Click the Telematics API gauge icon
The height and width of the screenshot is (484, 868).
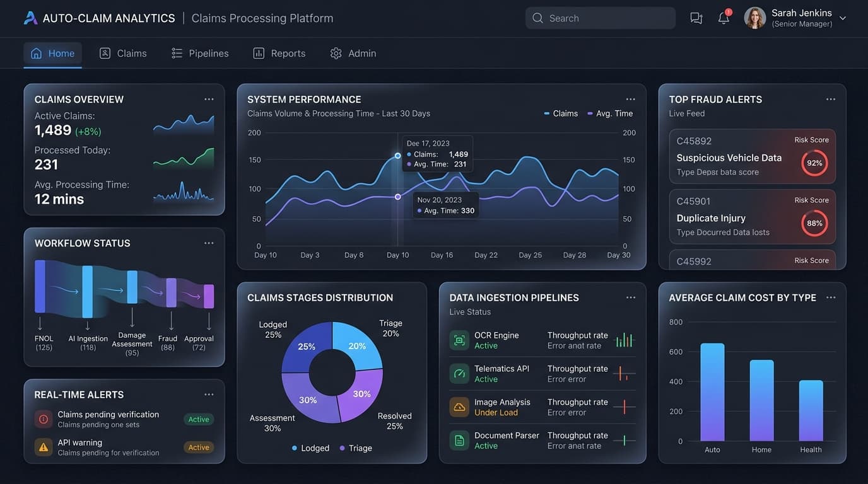[459, 374]
